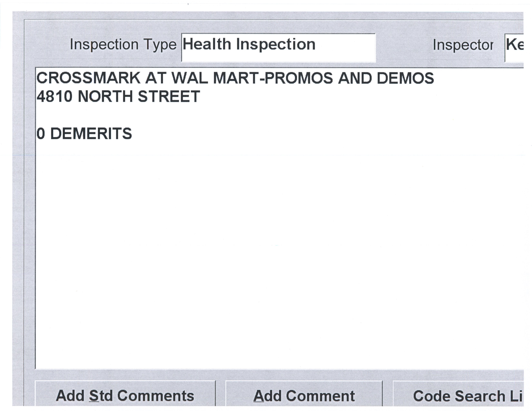This screenshot has height=411, width=532.
Task: Click the word STREET in the address
Action: point(169,96)
